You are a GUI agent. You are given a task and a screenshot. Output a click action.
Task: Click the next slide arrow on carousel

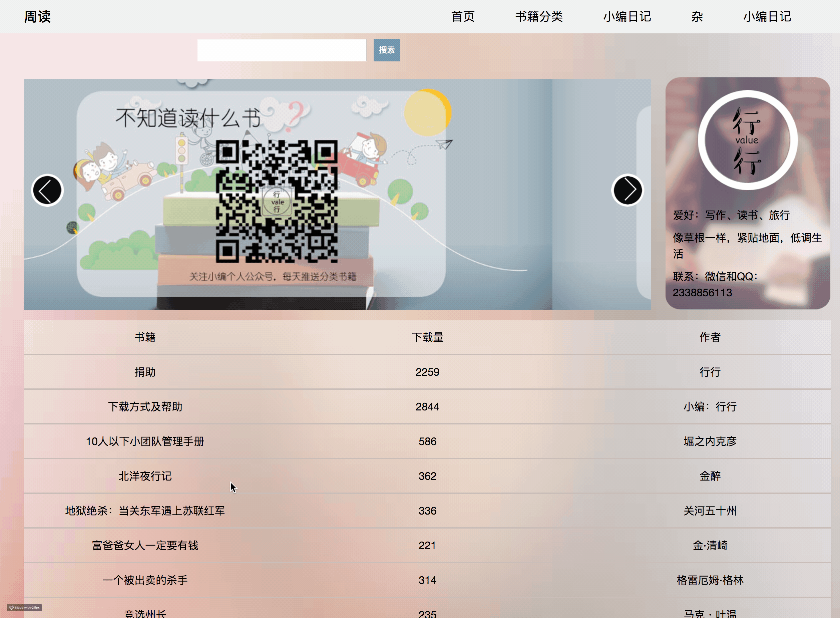pos(627,191)
